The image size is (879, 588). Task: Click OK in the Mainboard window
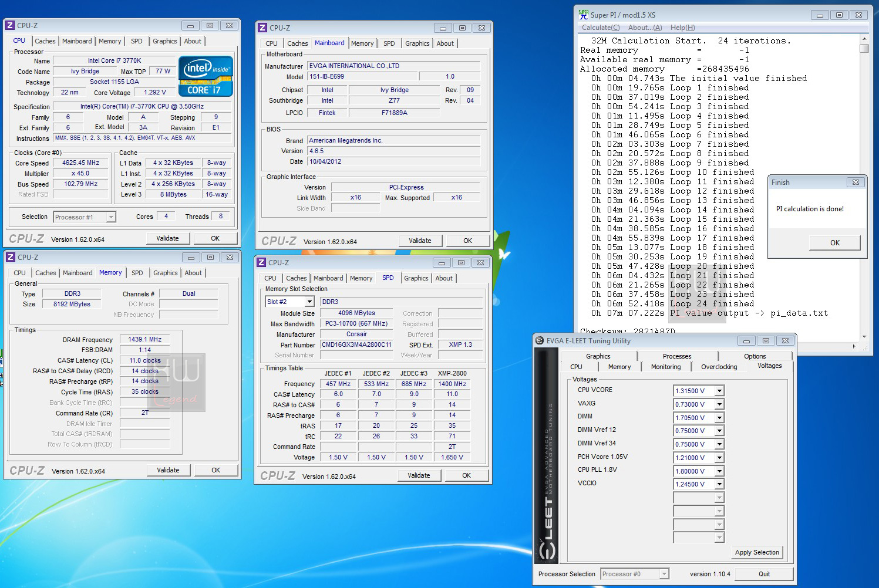pyautogui.click(x=467, y=241)
